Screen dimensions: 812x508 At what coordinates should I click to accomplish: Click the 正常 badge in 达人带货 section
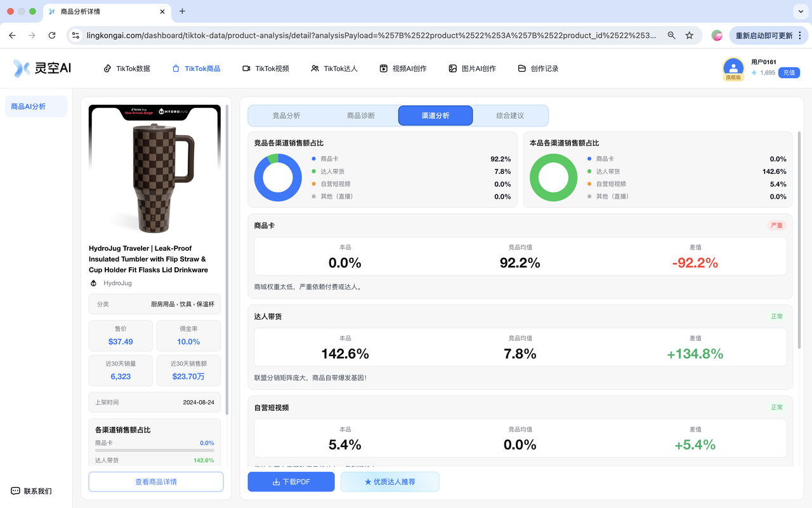click(x=777, y=316)
